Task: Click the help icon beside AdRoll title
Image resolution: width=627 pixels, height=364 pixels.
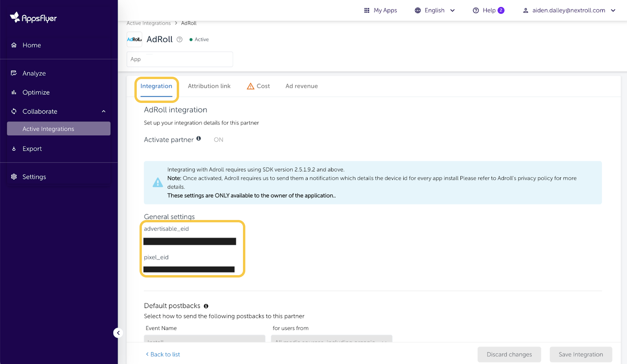Action: point(179,40)
